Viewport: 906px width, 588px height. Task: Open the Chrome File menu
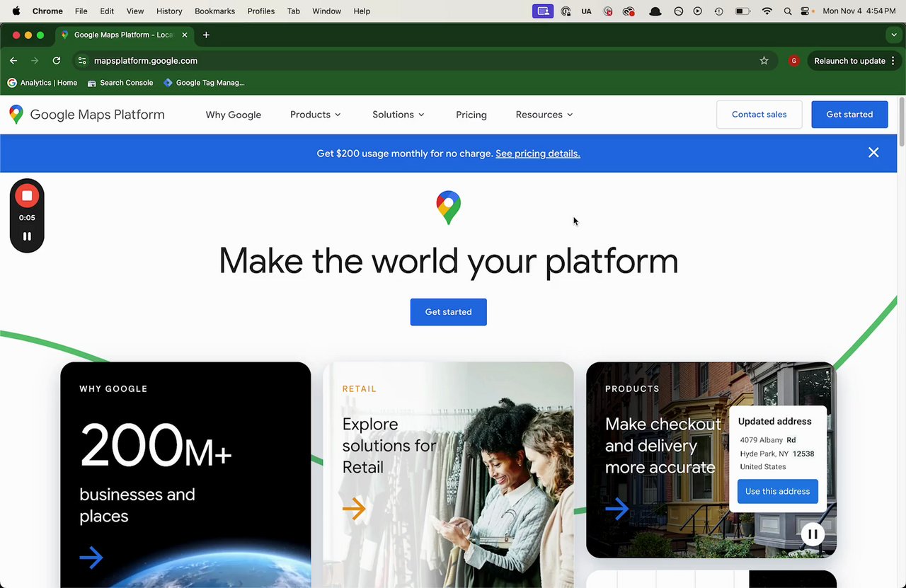point(81,11)
